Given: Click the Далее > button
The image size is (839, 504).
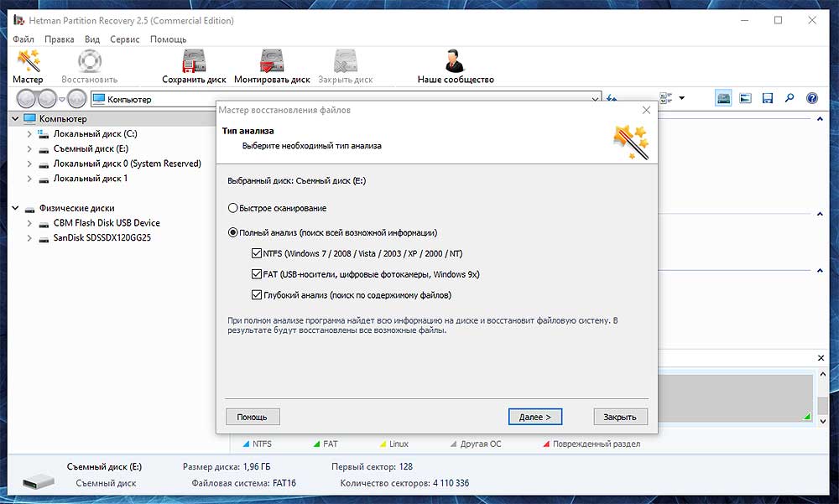Looking at the screenshot, I should click(535, 417).
